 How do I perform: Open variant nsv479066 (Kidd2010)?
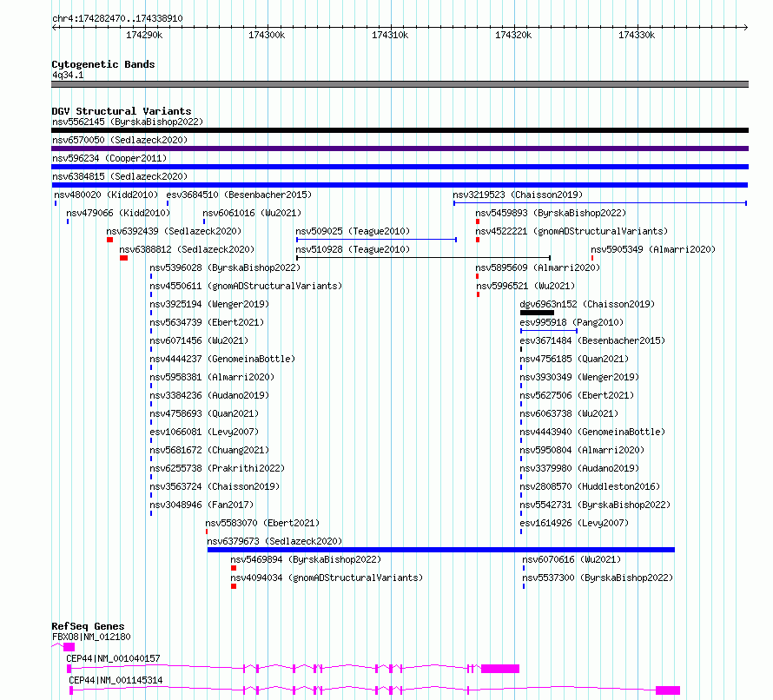pyautogui.click(x=118, y=213)
